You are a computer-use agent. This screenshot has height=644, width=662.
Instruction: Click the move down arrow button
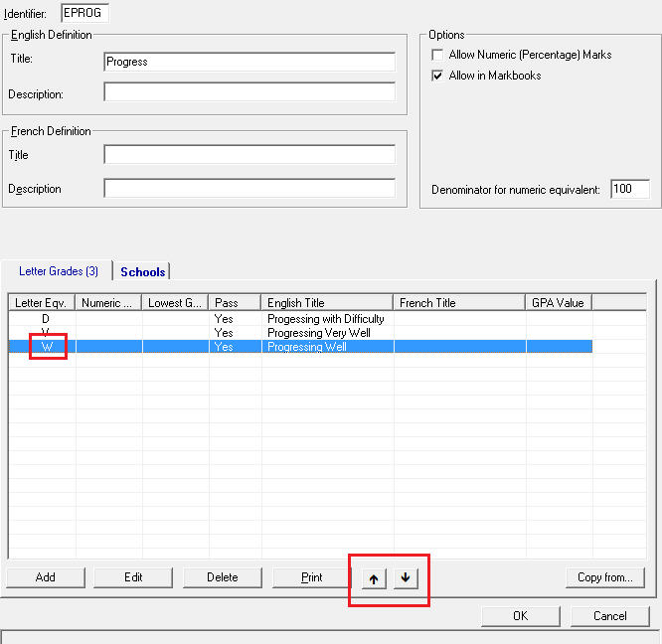tap(405, 578)
